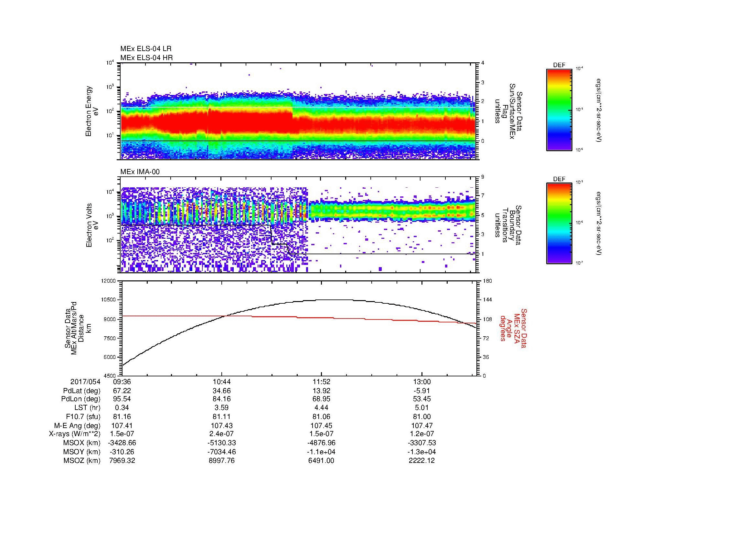Click the LST value 0.34
This screenshot has height=534, width=756.
(x=122, y=408)
